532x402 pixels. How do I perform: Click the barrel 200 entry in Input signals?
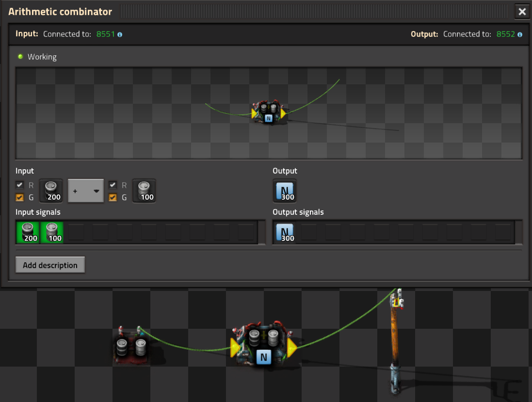28,232
